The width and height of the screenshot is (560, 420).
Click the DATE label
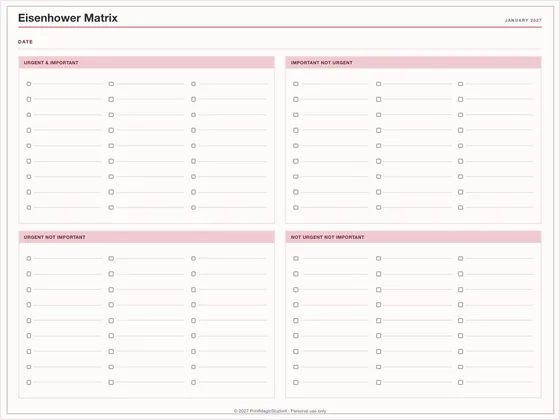pyautogui.click(x=25, y=42)
